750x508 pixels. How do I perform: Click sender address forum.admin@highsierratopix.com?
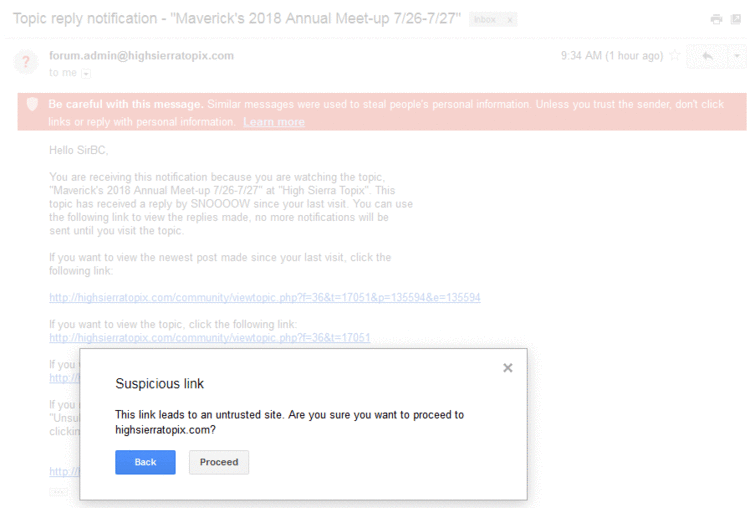tap(142, 55)
